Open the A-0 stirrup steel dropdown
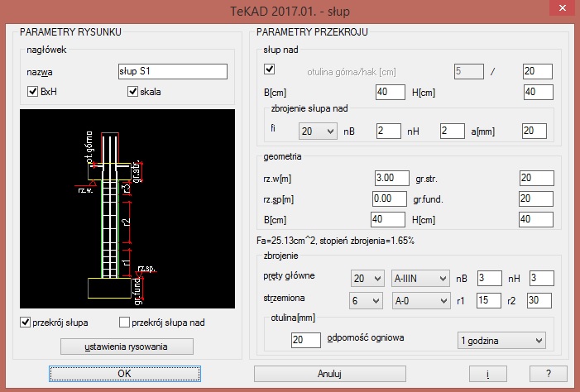 pos(420,301)
